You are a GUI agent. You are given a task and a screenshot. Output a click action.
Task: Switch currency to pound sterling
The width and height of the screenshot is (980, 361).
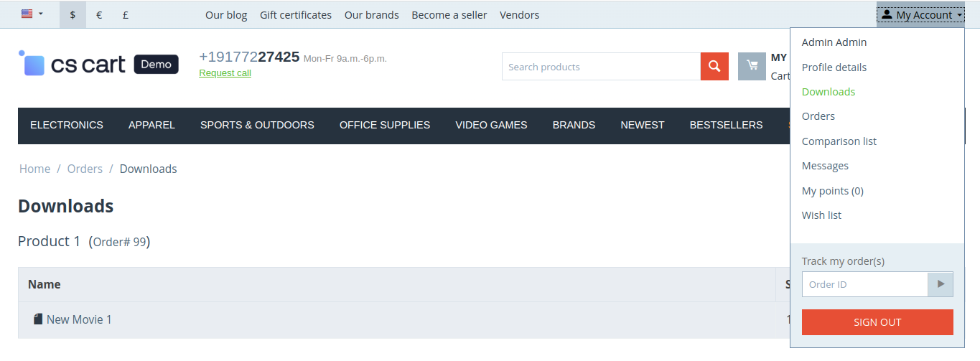tap(126, 15)
